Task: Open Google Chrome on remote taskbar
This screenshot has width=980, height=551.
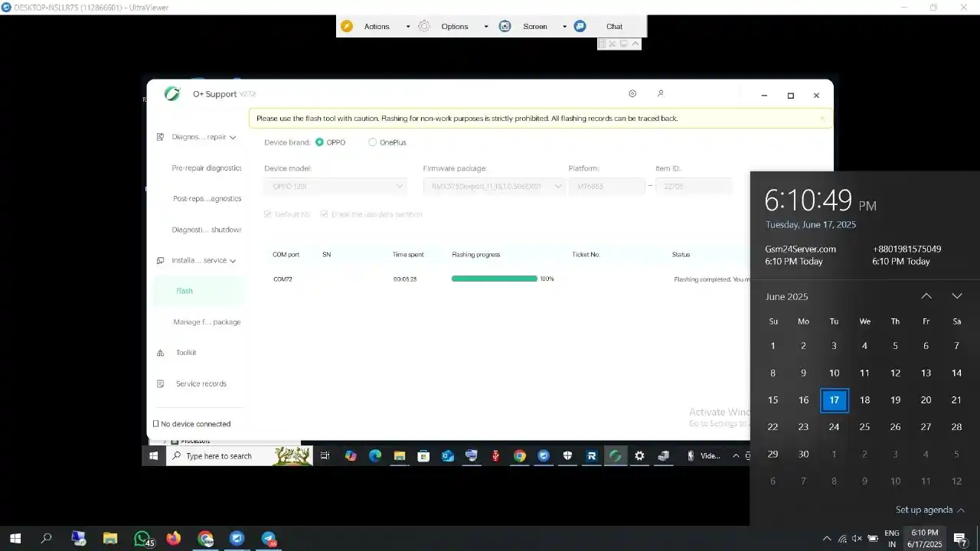Action: tap(520, 455)
